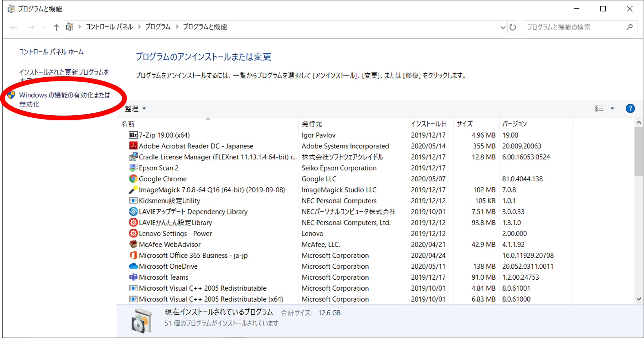Image resolution: width=644 pixels, height=338 pixels.
Task: Click the Kidsmenu設定Utility icon
Action: coord(133,201)
